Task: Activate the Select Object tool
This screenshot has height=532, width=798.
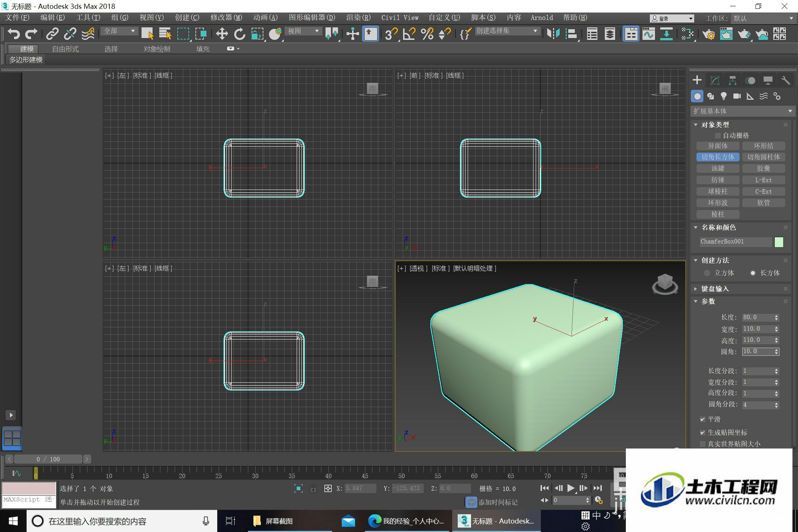Action: click(147, 34)
